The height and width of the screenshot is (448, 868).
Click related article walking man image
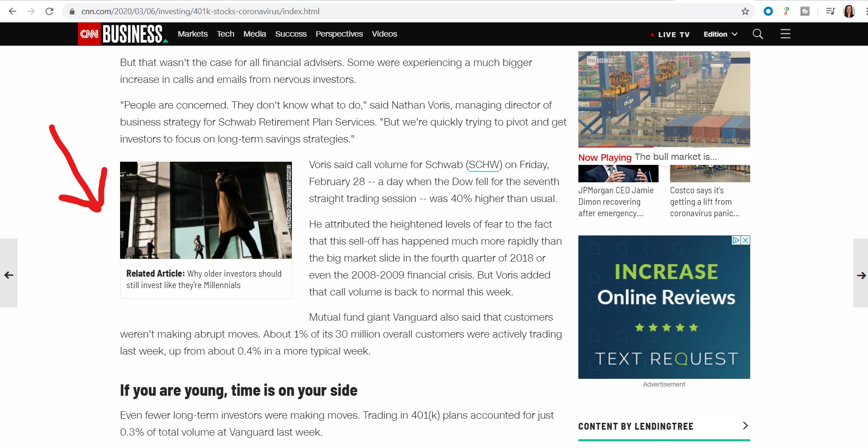click(206, 210)
